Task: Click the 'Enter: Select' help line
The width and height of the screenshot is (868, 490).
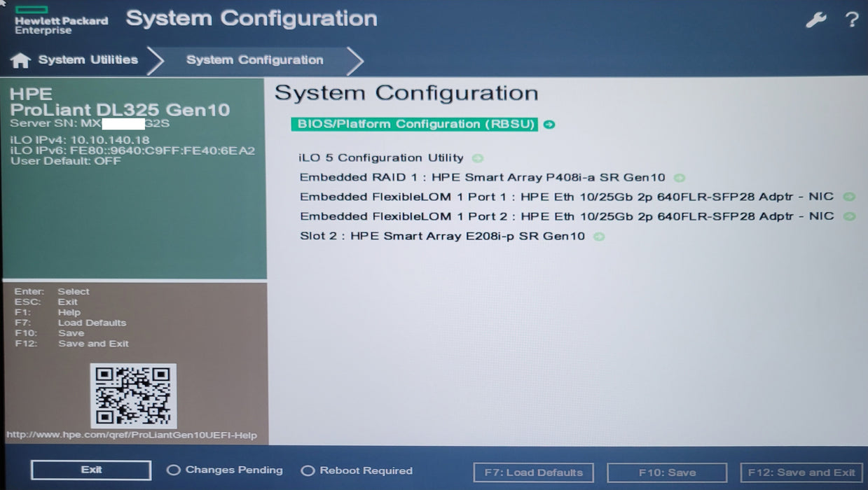Action: pos(52,291)
